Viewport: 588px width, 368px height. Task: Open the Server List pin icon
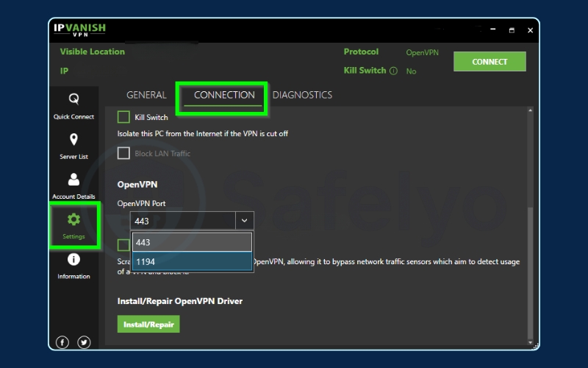73,140
